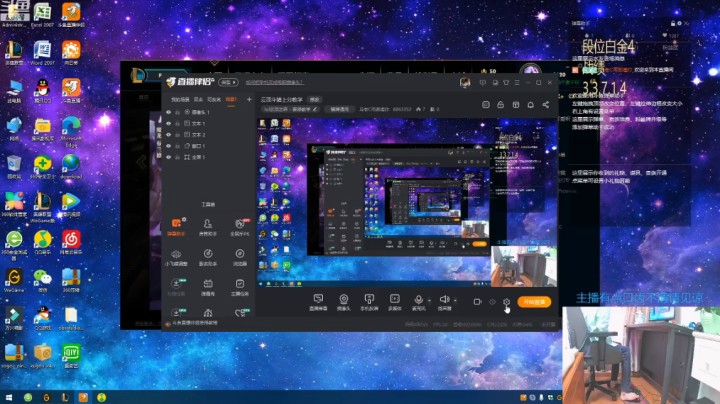The width and height of the screenshot is (720, 404).
Task: Open the room manager assistant person icon
Action: click(208, 227)
